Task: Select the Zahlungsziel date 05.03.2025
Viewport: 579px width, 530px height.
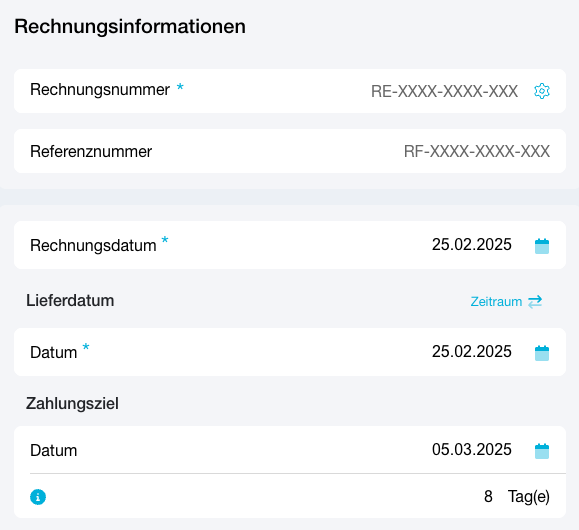Action: [472, 449]
